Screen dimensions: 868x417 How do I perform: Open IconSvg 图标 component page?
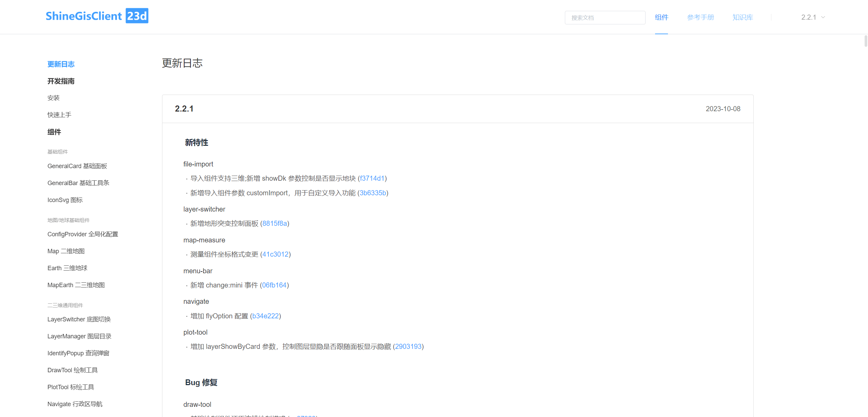pos(65,200)
